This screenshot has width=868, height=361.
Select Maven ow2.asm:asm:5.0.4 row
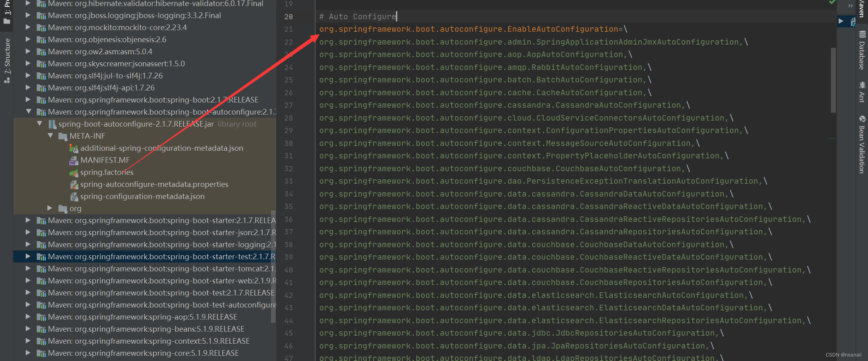click(x=145, y=51)
